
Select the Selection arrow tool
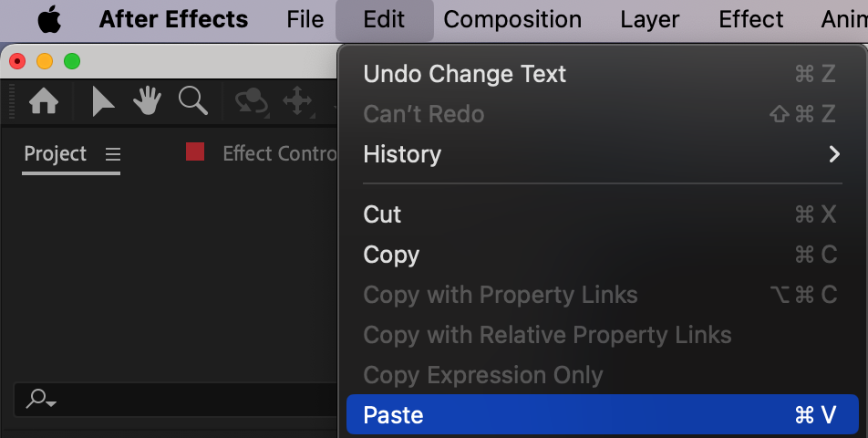(x=102, y=102)
